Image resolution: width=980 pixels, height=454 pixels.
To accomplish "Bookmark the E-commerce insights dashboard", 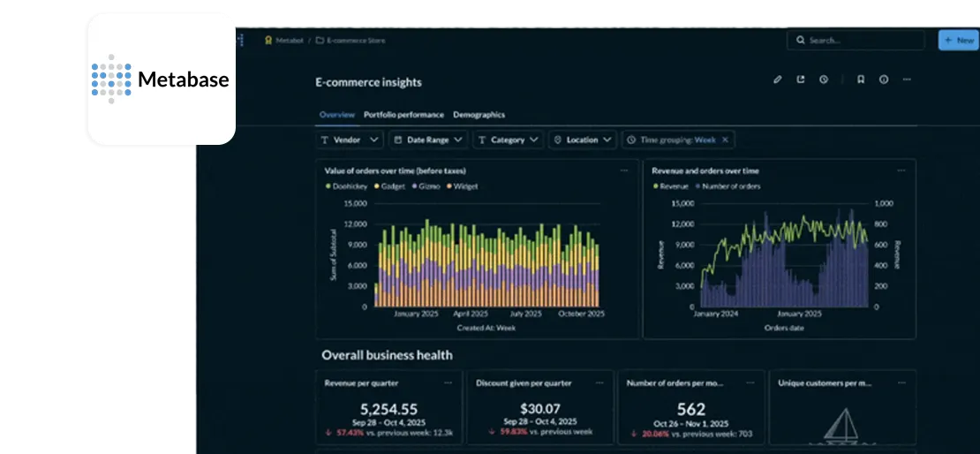I will tap(861, 79).
